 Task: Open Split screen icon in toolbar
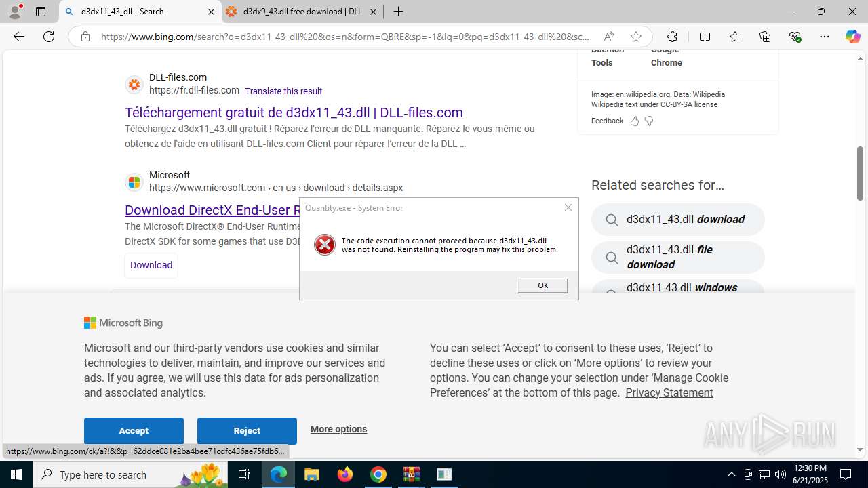click(705, 37)
